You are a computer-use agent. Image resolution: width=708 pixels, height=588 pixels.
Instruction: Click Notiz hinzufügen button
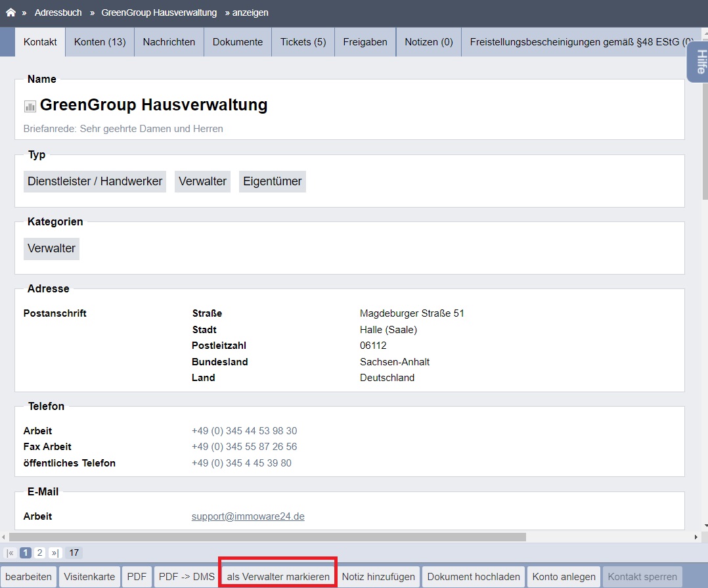tap(378, 577)
